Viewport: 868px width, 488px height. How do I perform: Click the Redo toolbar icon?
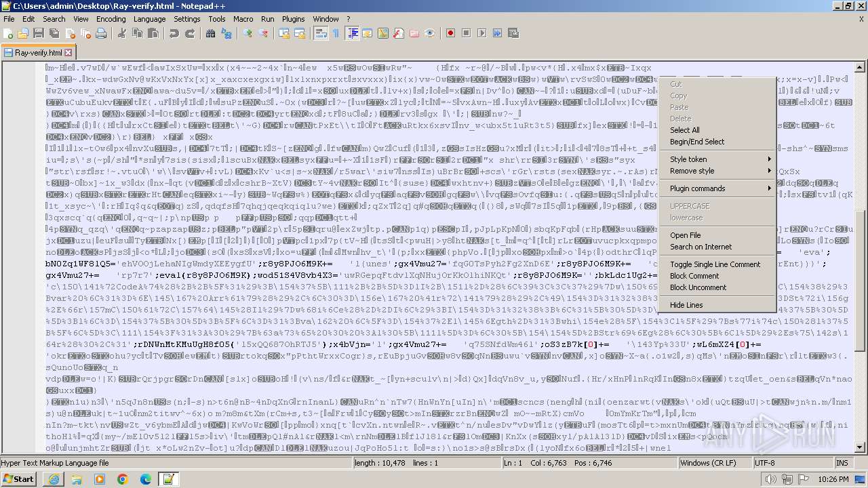pyautogui.click(x=190, y=33)
